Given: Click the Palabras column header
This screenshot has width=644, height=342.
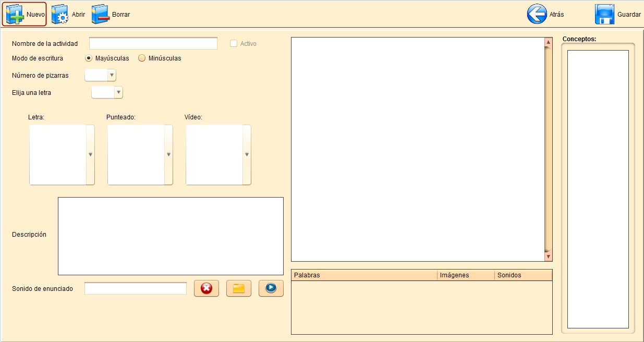Looking at the screenshot, I should tap(364, 275).
